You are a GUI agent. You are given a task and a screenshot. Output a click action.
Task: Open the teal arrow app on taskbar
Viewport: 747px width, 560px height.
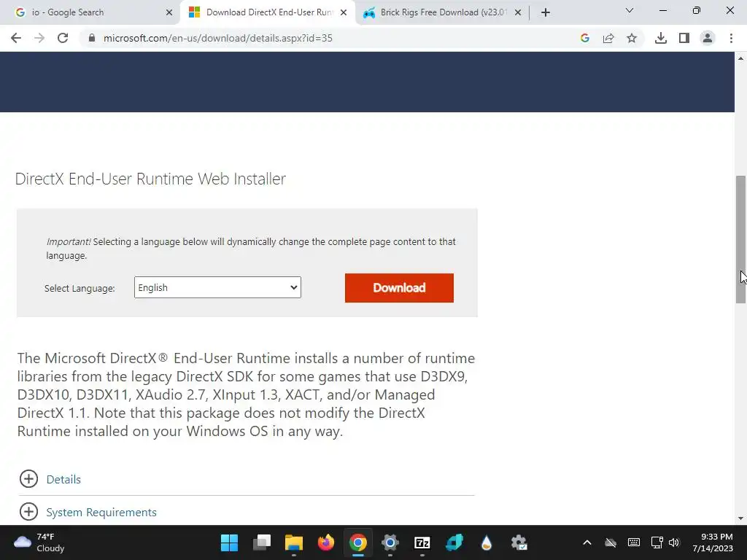point(454,542)
